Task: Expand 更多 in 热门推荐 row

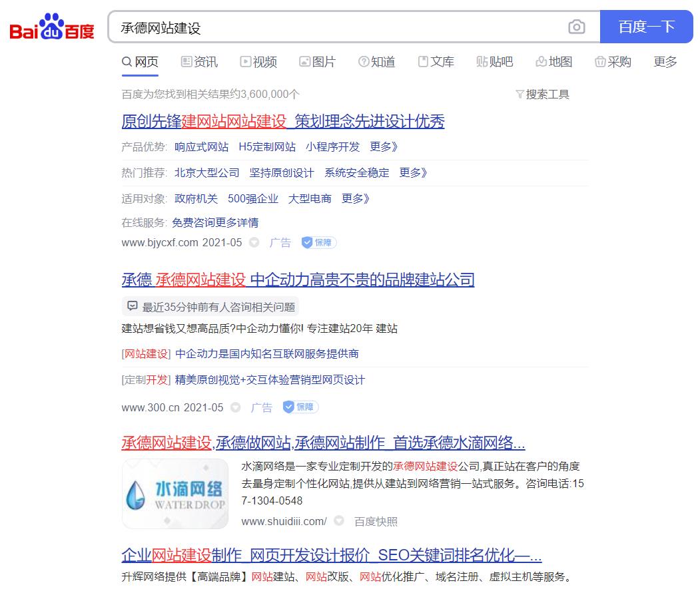Action: pyautogui.click(x=413, y=172)
